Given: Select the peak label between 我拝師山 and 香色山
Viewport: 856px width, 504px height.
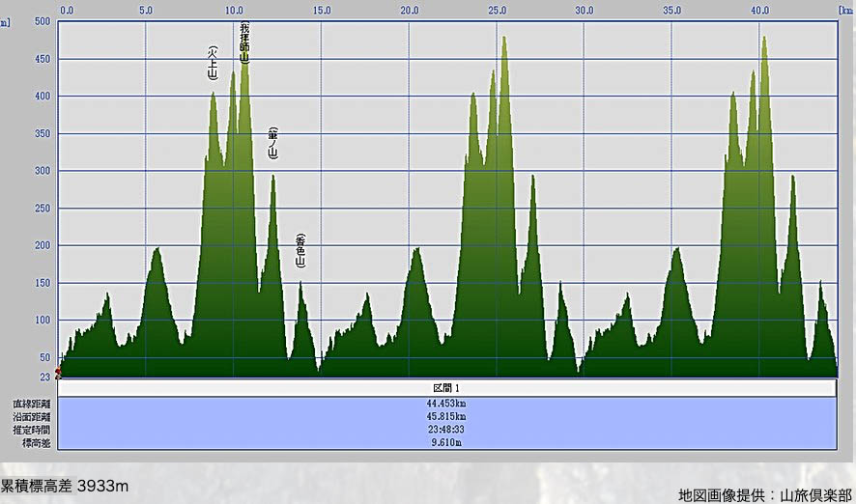Looking at the screenshot, I should (x=273, y=143).
